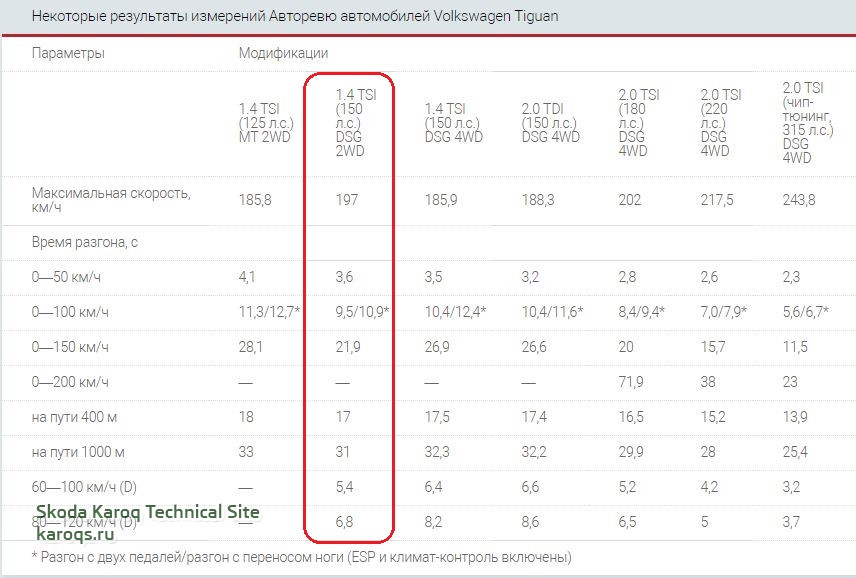This screenshot has width=856, height=578.
Task: Select the '10,4/11,6*' acceleration value
Action: (552, 312)
